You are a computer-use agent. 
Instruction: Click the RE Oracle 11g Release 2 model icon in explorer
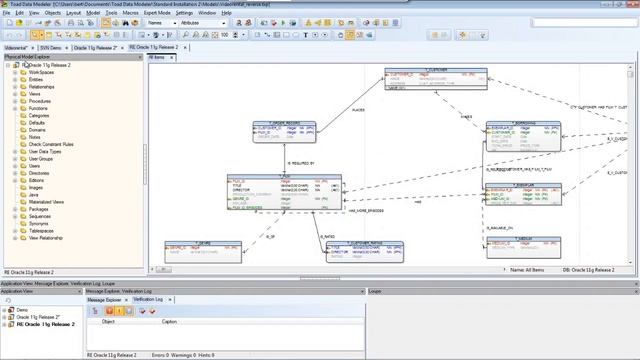click(16, 65)
